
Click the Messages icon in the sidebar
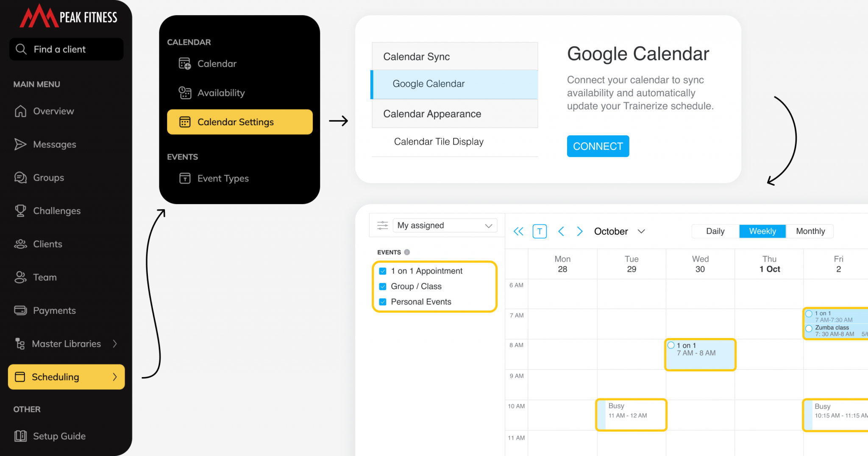(20, 144)
